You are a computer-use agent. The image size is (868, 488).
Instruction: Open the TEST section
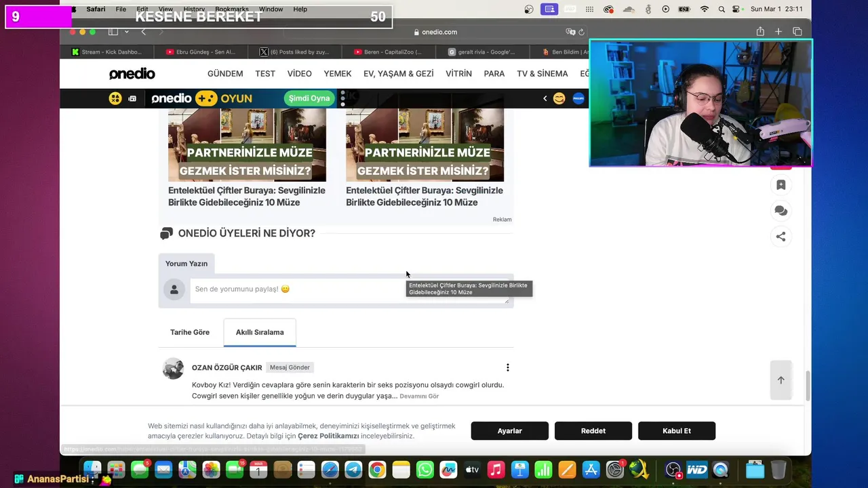(265, 74)
